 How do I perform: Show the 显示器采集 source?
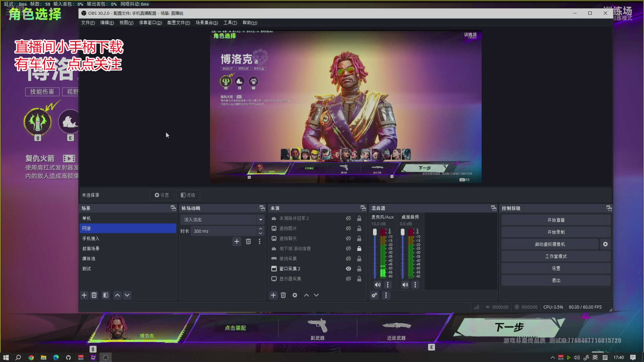349,279
